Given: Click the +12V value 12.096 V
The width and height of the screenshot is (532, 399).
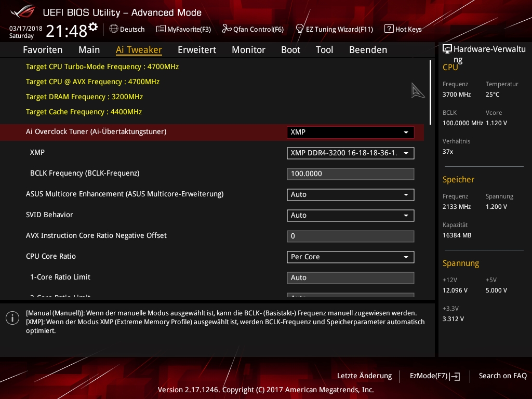Looking at the screenshot, I should tap(455, 290).
